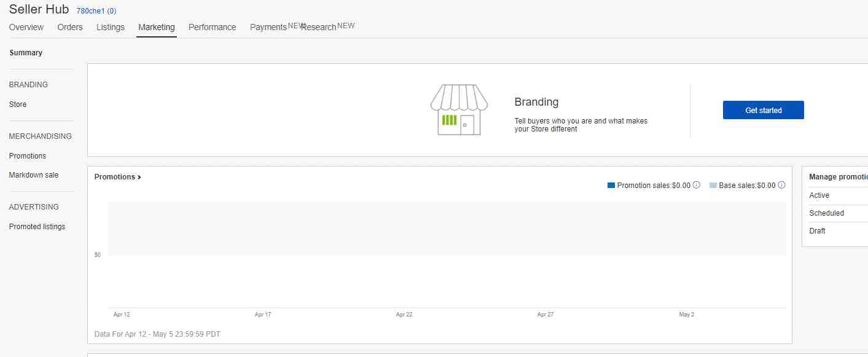This screenshot has height=357, width=868.
Task: Open the Payments tab
Action: click(268, 27)
